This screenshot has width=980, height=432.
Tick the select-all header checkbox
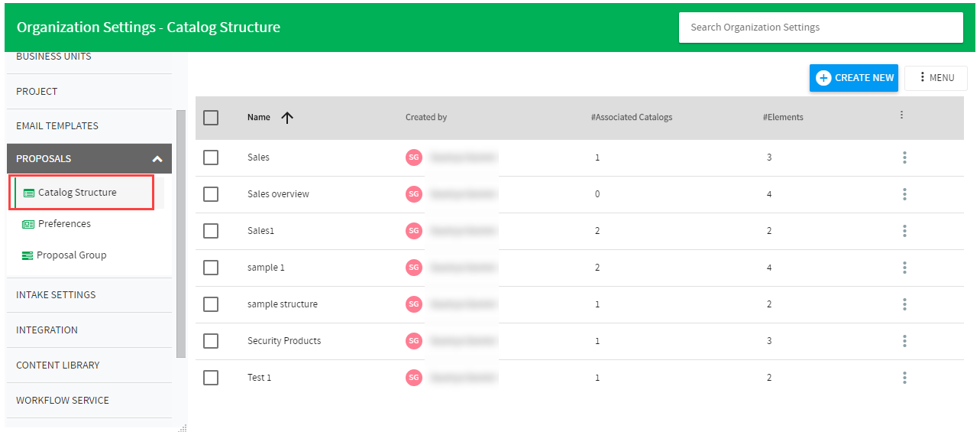211,118
